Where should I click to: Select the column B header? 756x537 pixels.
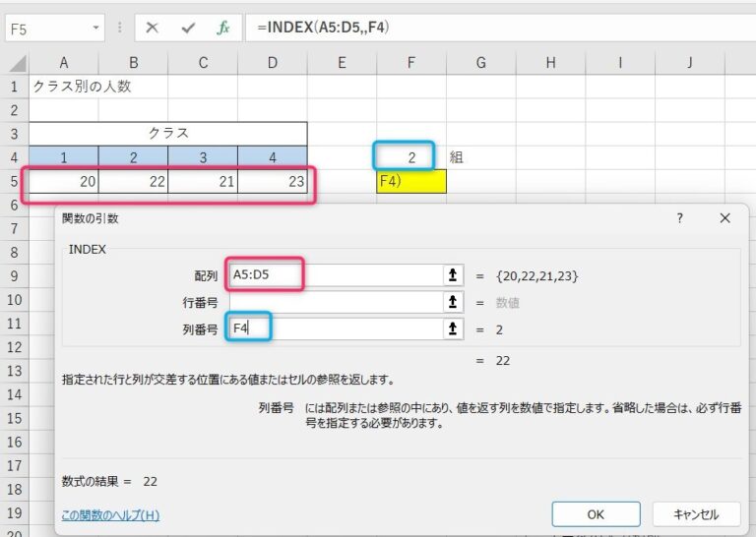[134, 63]
